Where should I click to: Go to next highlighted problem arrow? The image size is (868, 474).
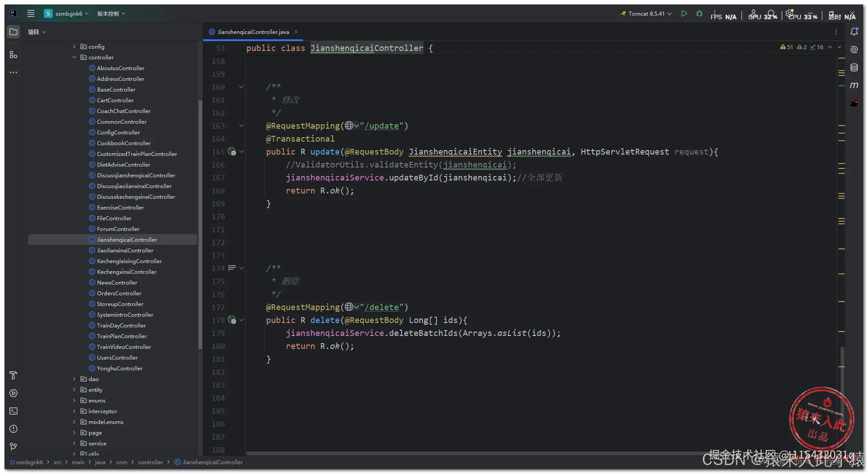click(839, 47)
